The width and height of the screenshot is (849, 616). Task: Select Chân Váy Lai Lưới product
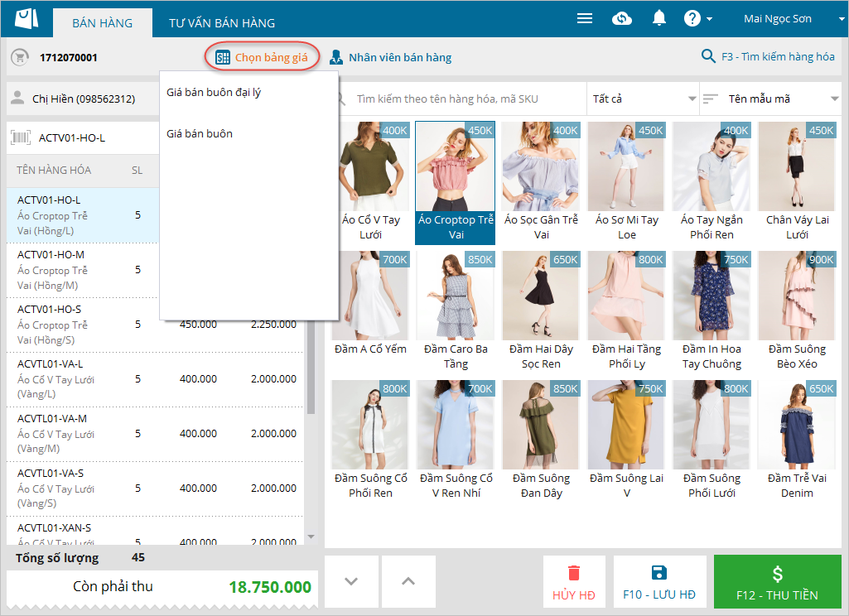[x=797, y=182]
